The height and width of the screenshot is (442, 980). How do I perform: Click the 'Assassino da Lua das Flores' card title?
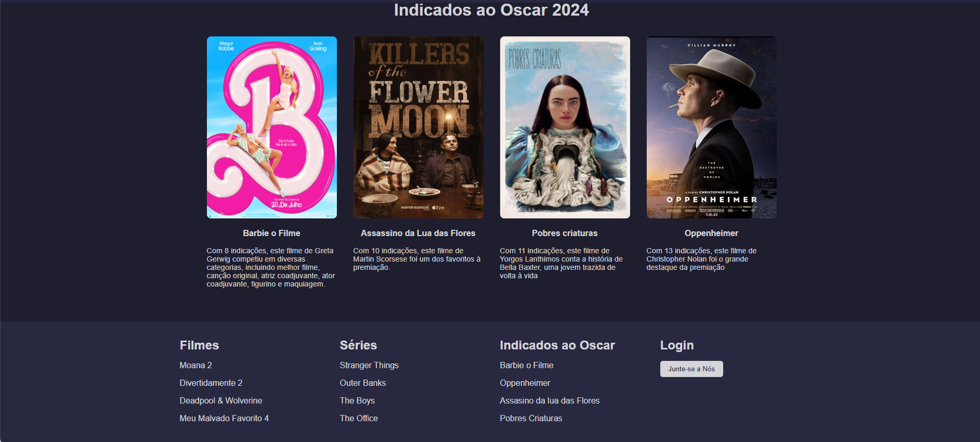point(418,233)
